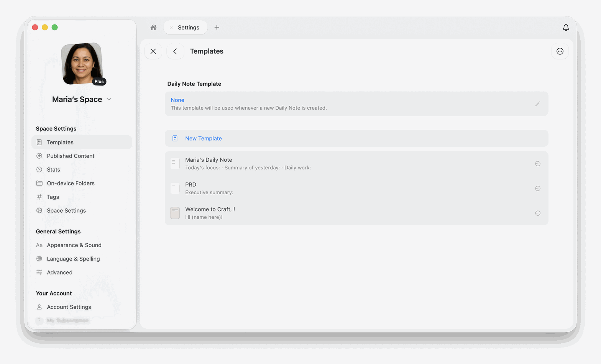Close the Settings tab with its x
Image resolution: width=601 pixels, height=364 pixels.
coord(171,28)
